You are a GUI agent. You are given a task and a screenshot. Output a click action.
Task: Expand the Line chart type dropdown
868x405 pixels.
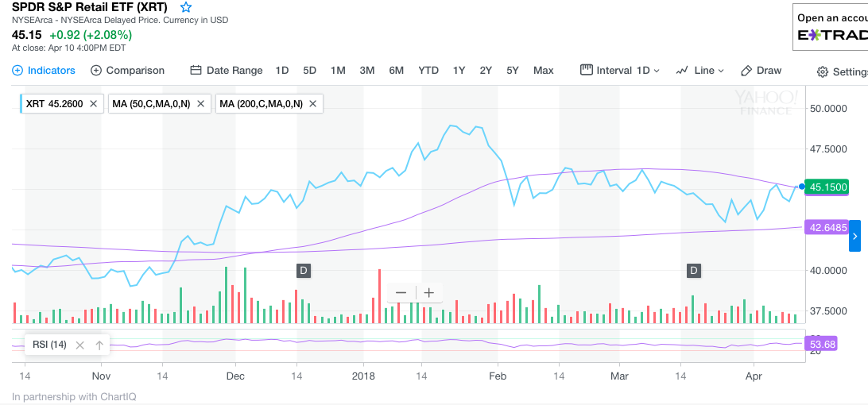coord(699,71)
